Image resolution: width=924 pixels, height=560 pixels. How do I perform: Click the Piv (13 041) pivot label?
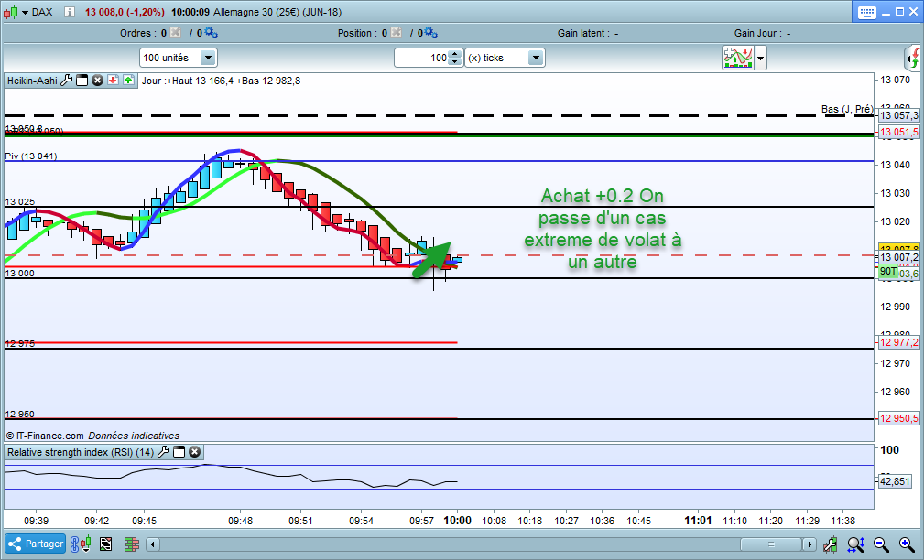(31, 156)
